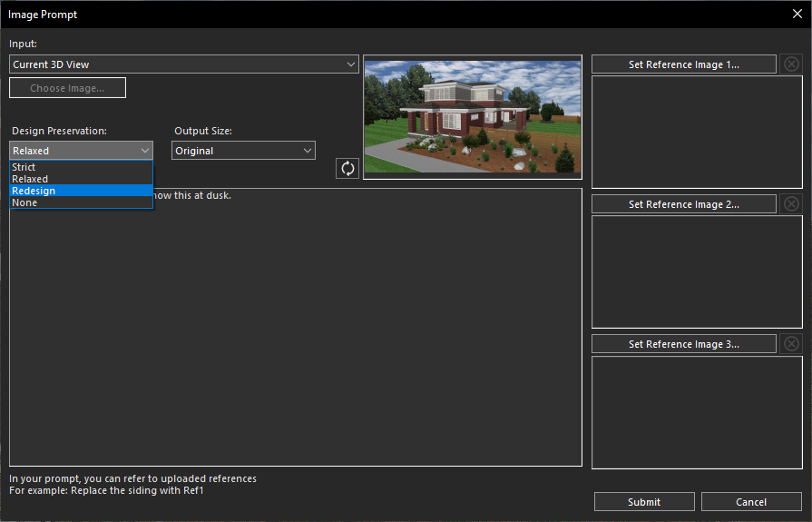Clear Reference Image 2 with X icon
The height and width of the screenshot is (522, 812).
pos(791,203)
